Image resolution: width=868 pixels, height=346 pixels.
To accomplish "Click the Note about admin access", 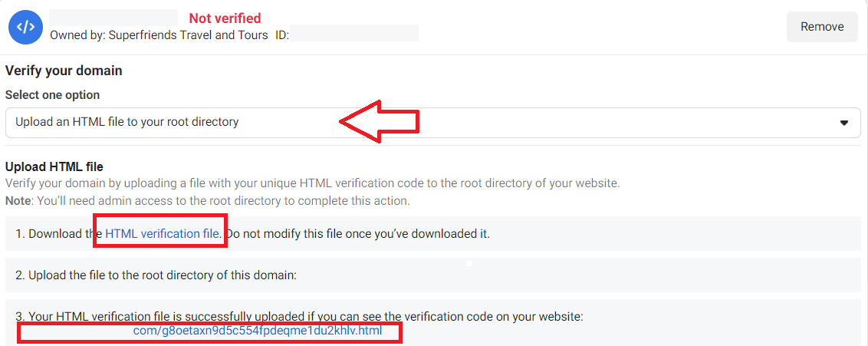I will [x=208, y=200].
